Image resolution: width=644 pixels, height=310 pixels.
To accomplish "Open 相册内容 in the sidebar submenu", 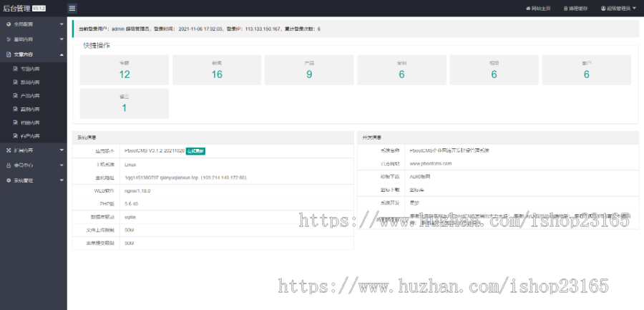I will (x=33, y=122).
